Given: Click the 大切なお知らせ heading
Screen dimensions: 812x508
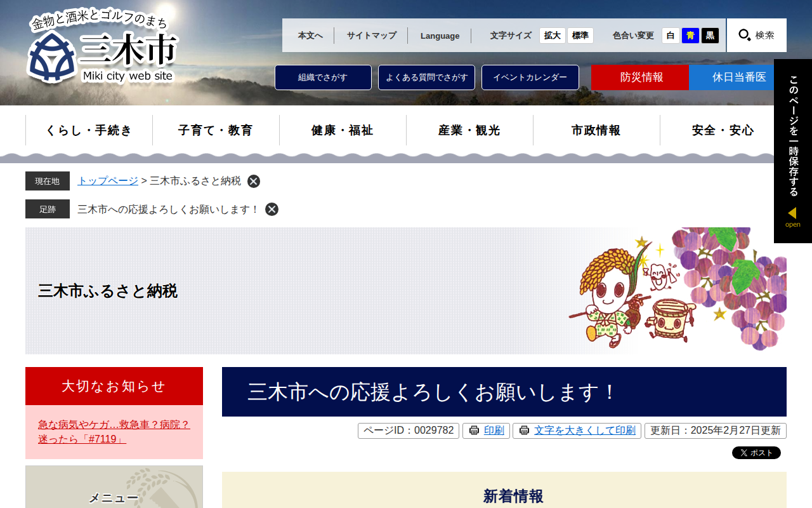Looking at the screenshot, I should [114, 386].
